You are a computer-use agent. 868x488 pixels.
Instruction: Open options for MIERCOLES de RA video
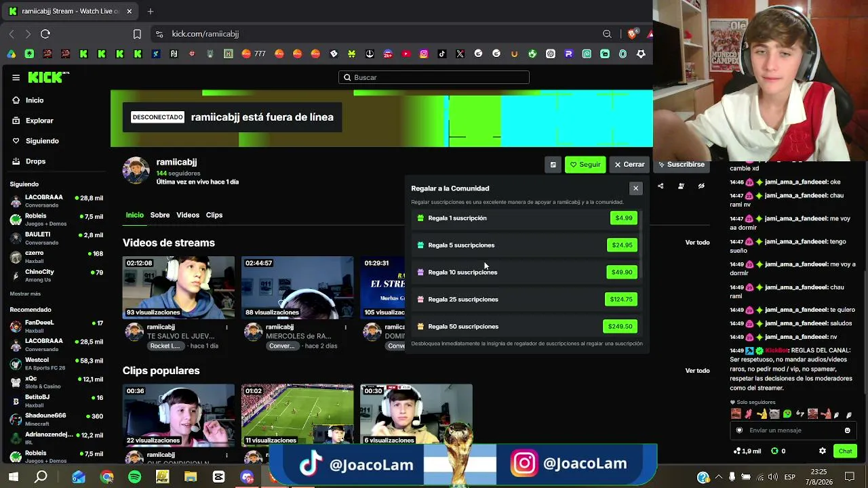click(345, 327)
